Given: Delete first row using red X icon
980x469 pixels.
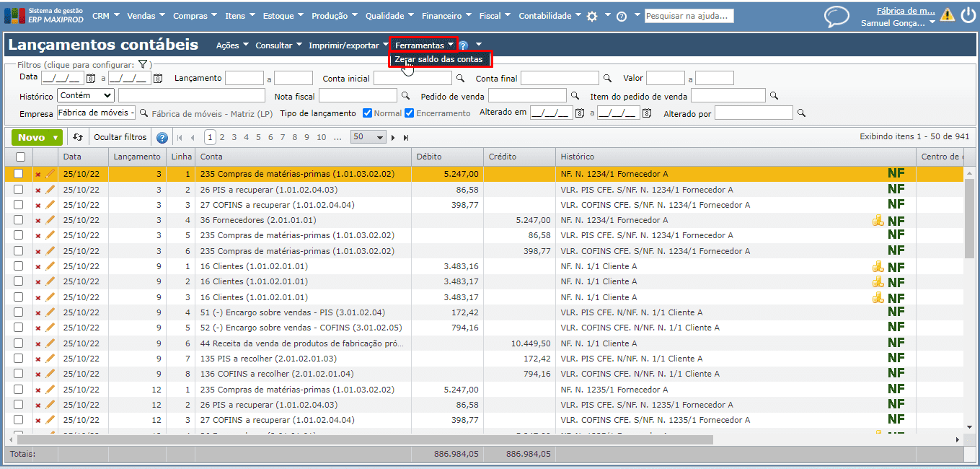Looking at the screenshot, I should click(x=38, y=175).
